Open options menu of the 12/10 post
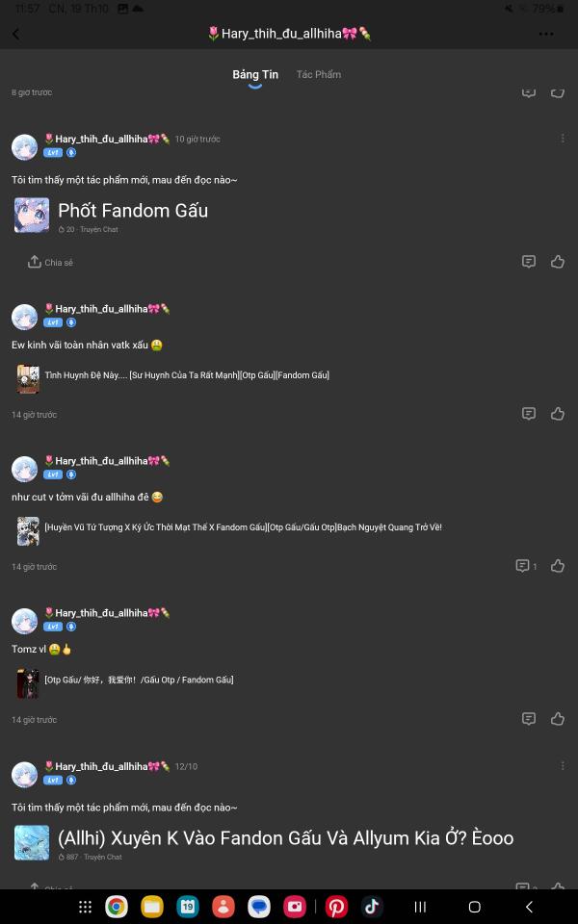The width and height of the screenshot is (578, 924). click(x=562, y=766)
